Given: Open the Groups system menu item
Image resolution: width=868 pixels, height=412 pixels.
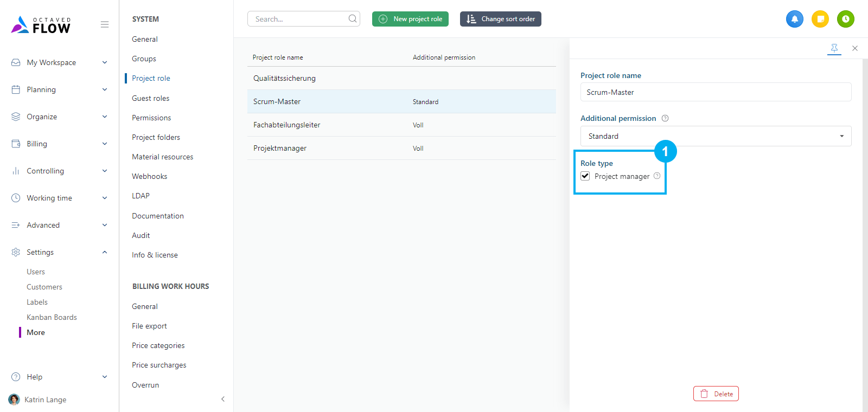Looking at the screenshot, I should click(x=144, y=59).
